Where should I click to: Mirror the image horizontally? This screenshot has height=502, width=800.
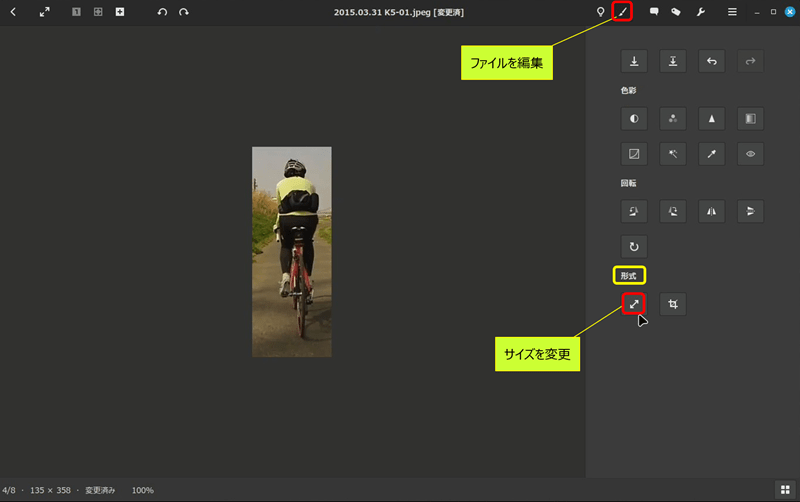(712, 211)
